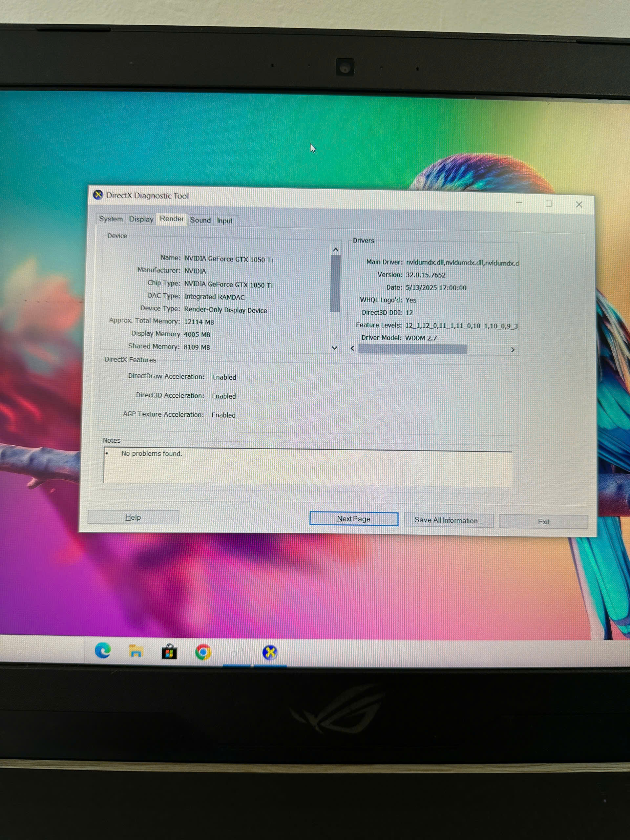Select the DirectX Diagnostic Tool taskbar icon

tap(270, 653)
